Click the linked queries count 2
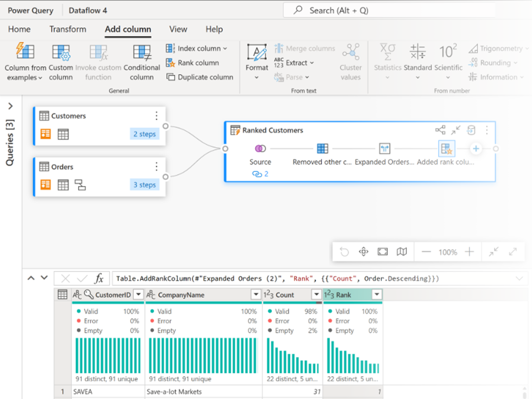The image size is (532, 399). coord(260,174)
